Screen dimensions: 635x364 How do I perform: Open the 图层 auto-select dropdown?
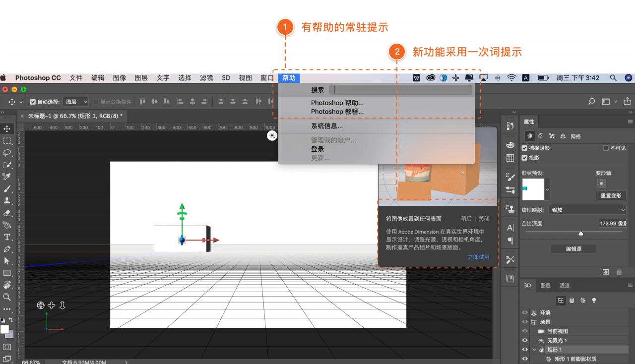click(x=76, y=102)
